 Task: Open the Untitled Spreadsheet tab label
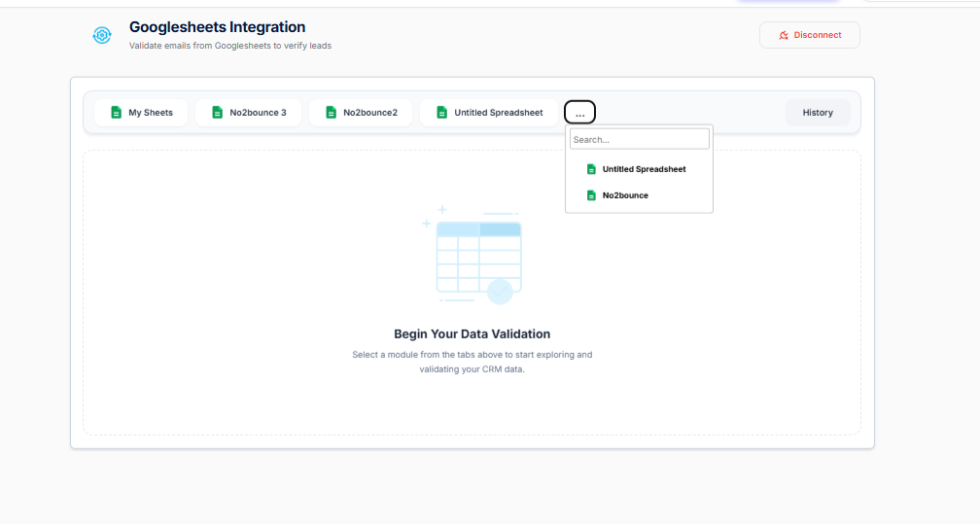(498, 113)
